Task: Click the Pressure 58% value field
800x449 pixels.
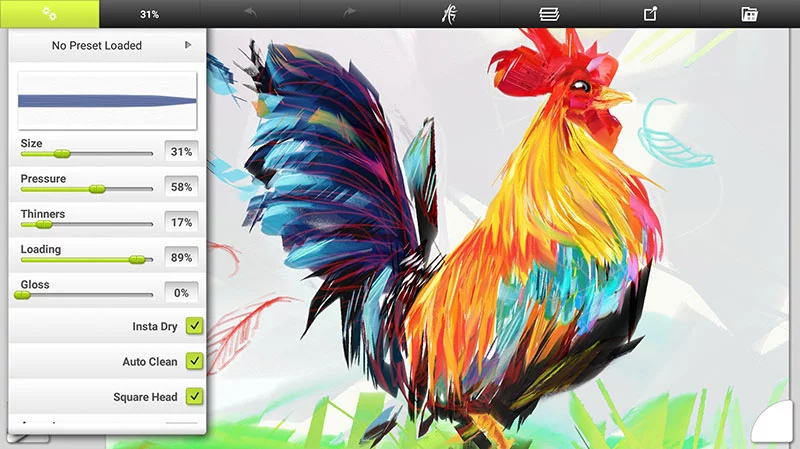Action: [181, 187]
